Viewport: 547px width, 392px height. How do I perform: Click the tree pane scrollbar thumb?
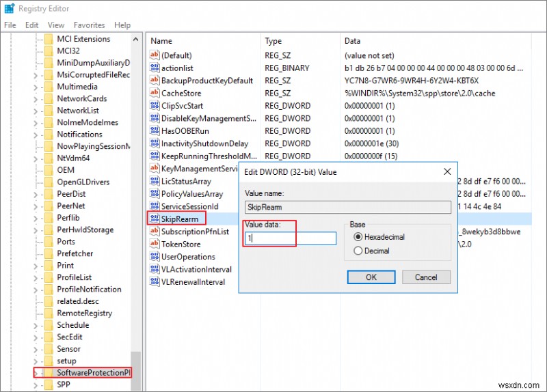click(x=135, y=371)
